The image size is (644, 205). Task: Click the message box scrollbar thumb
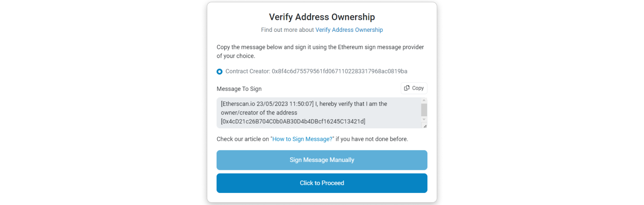point(424,109)
